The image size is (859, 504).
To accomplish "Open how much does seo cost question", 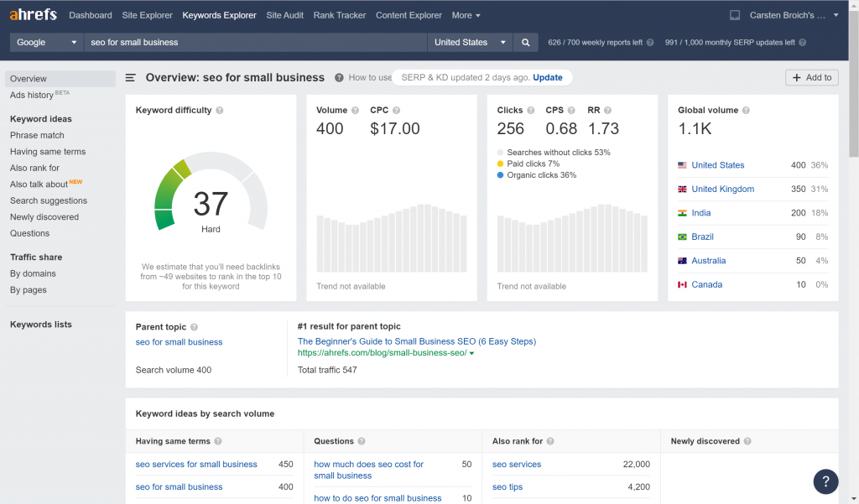I will click(x=369, y=470).
